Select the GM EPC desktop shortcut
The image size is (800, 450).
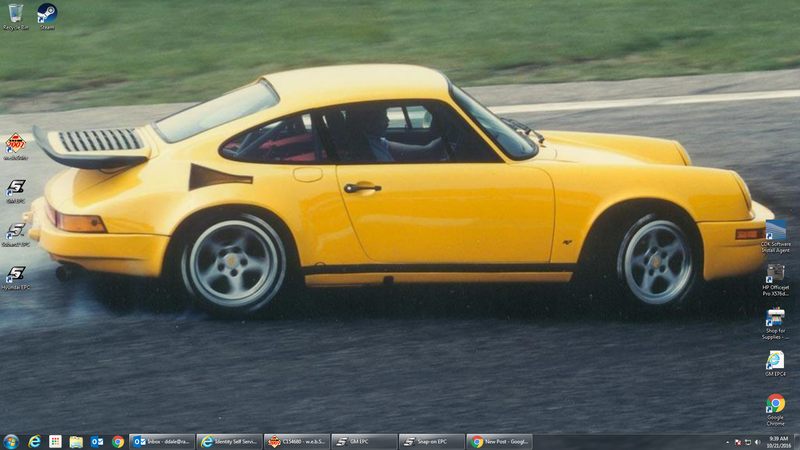pyautogui.click(x=16, y=191)
